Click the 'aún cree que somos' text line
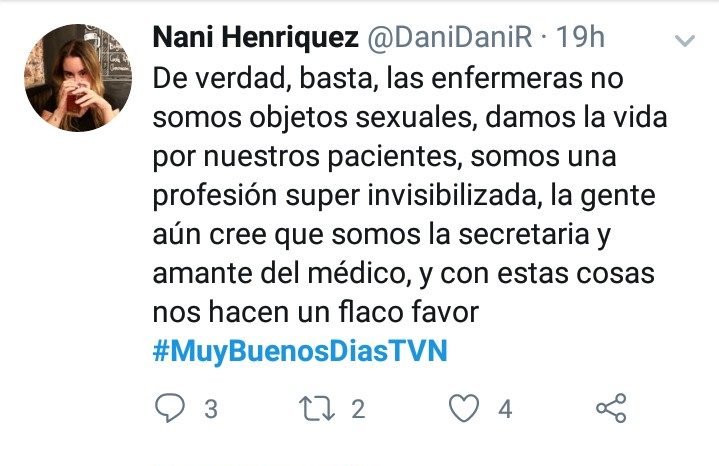719x466 pixels. click(382, 235)
